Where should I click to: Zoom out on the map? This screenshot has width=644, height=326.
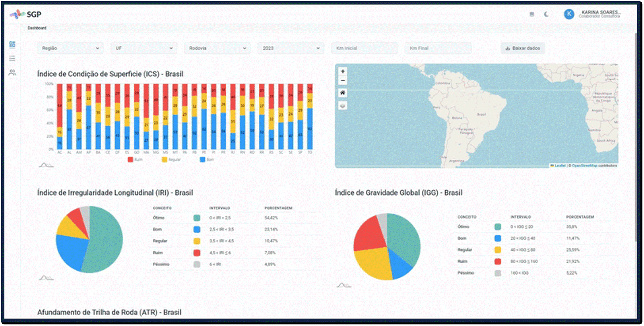pos(343,81)
